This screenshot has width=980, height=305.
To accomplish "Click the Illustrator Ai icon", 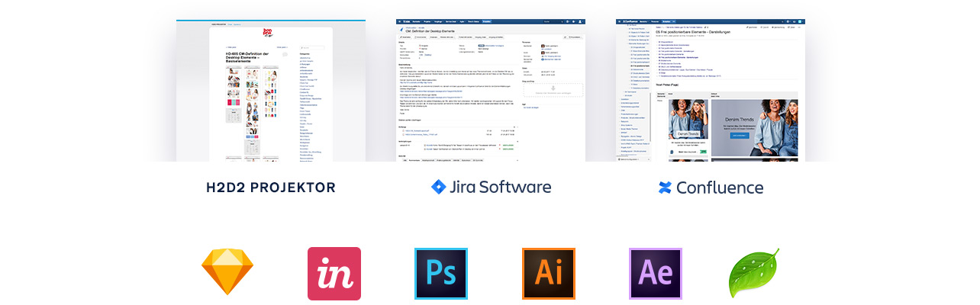I will [x=549, y=274].
